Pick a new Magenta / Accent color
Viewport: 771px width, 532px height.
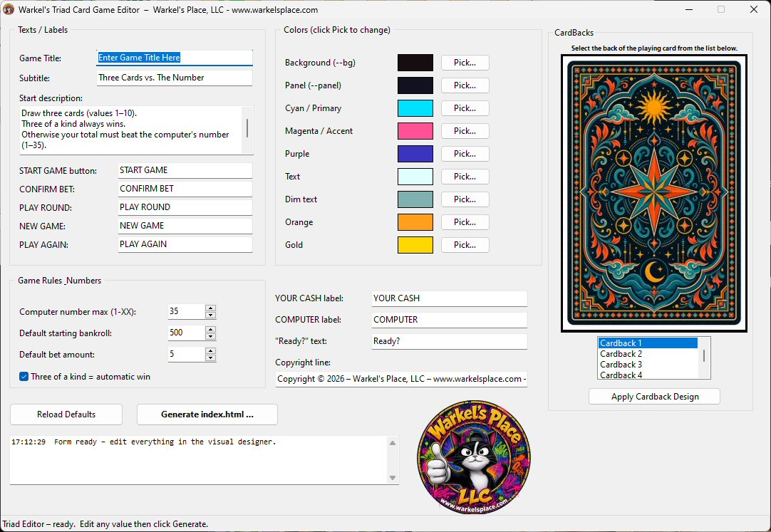[x=465, y=131]
